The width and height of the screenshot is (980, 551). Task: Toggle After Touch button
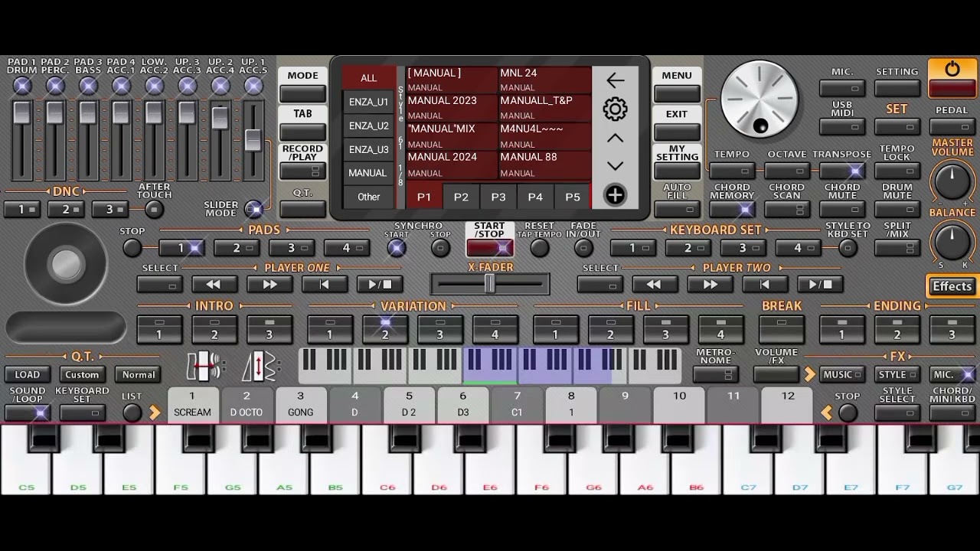(154, 209)
